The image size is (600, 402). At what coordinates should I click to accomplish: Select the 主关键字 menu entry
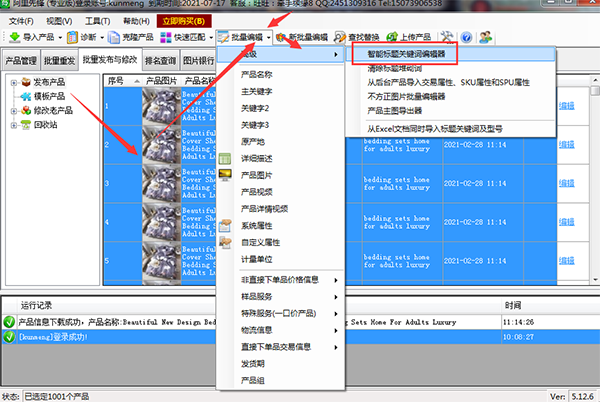click(256, 91)
